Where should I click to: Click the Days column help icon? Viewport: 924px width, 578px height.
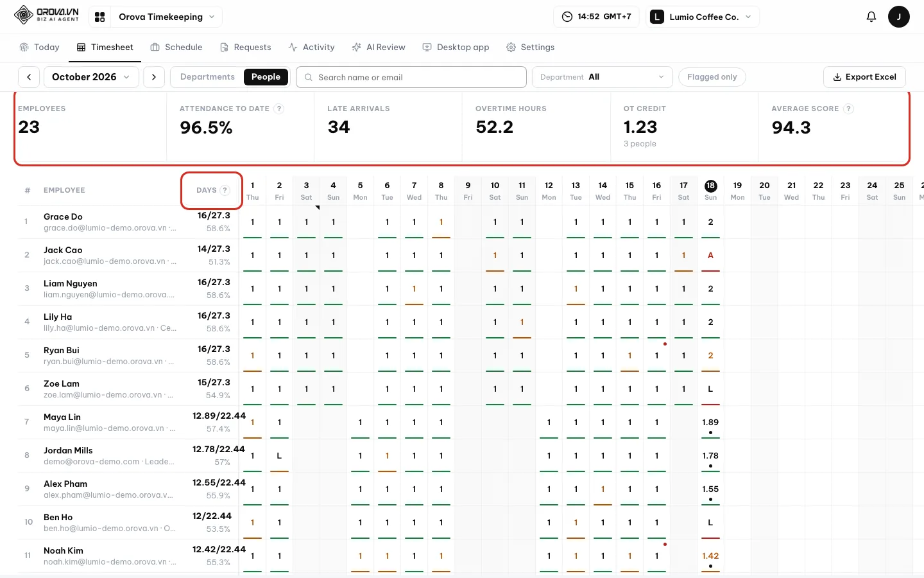pos(225,190)
